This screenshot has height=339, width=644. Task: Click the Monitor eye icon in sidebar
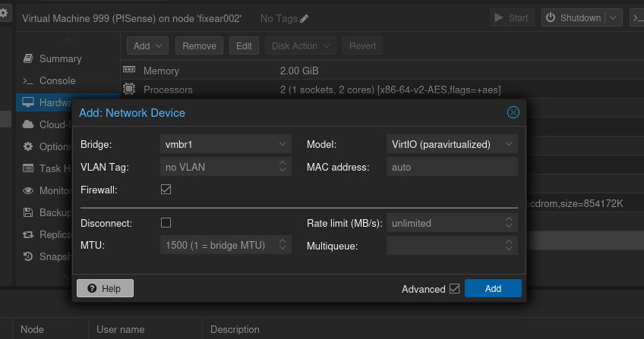[x=28, y=190]
